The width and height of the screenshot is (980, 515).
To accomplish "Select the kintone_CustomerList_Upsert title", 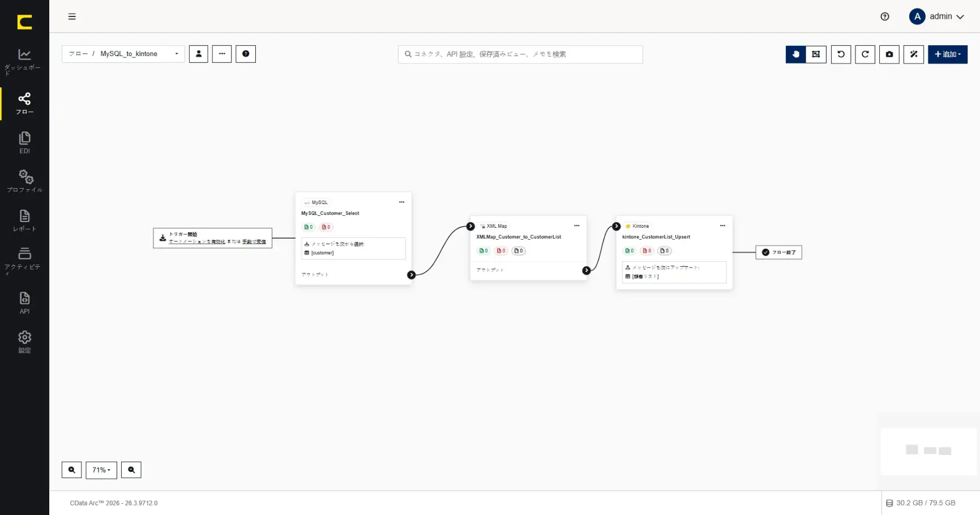I will 656,237.
